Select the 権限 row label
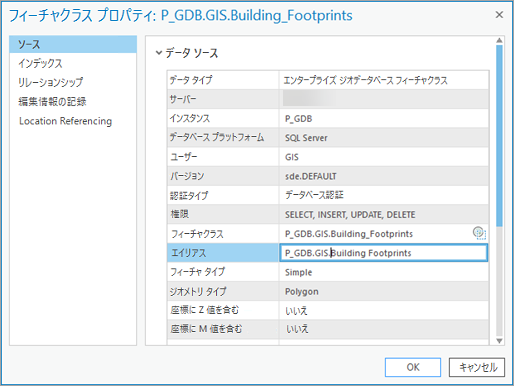514x386 pixels. tap(180, 214)
